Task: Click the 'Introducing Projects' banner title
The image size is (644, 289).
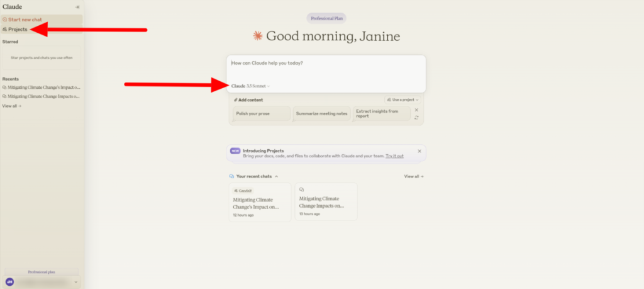Action: click(264, 150)
